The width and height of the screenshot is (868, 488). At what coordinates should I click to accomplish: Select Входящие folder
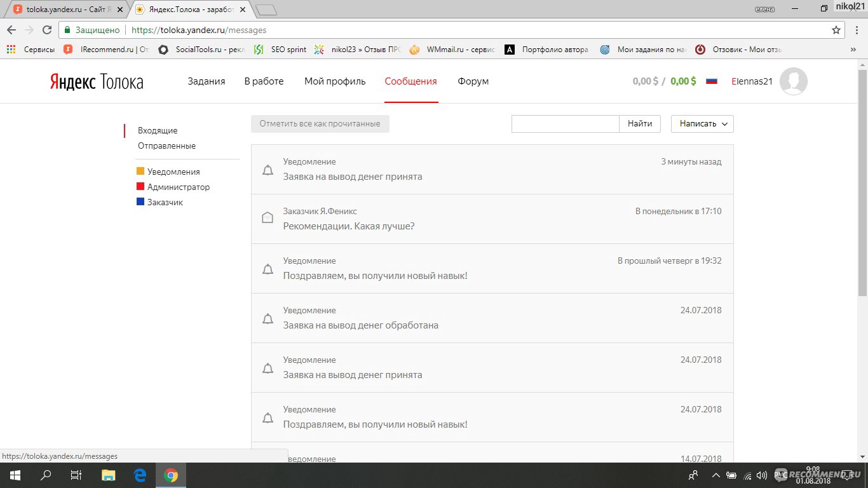pos(158,130)
